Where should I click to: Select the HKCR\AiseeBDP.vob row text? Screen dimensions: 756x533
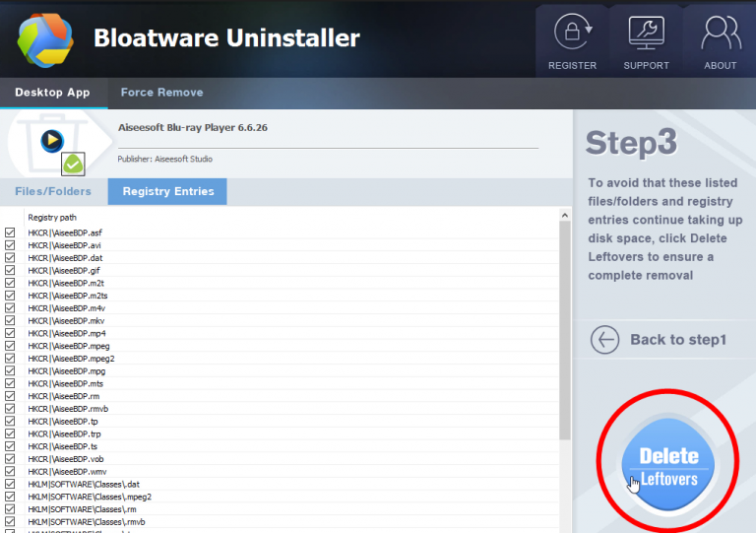(66, 459)
